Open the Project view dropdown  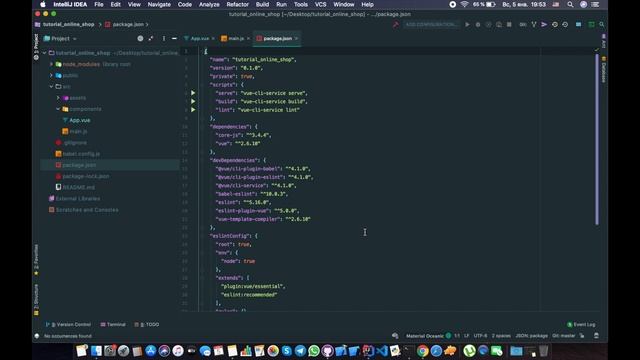(x=60, y=38)
